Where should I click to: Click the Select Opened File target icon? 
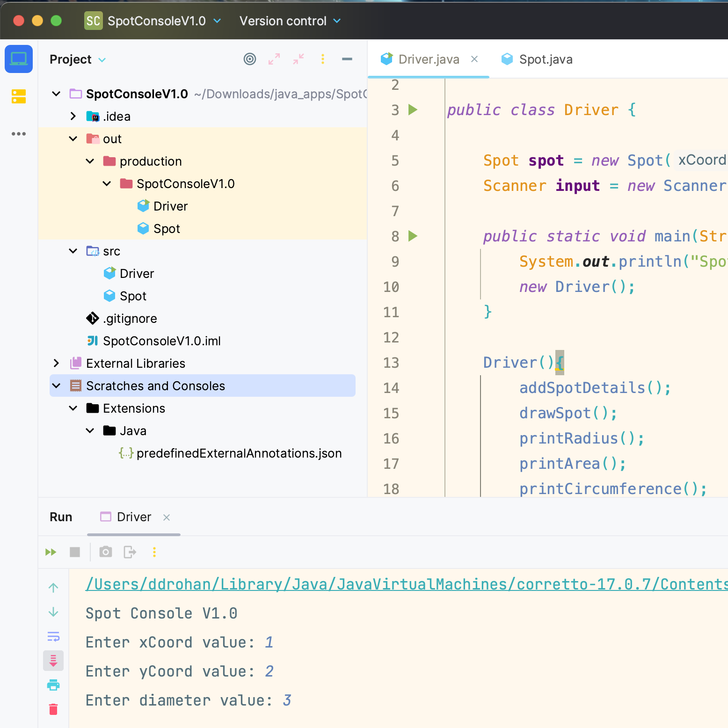[250, 59]
